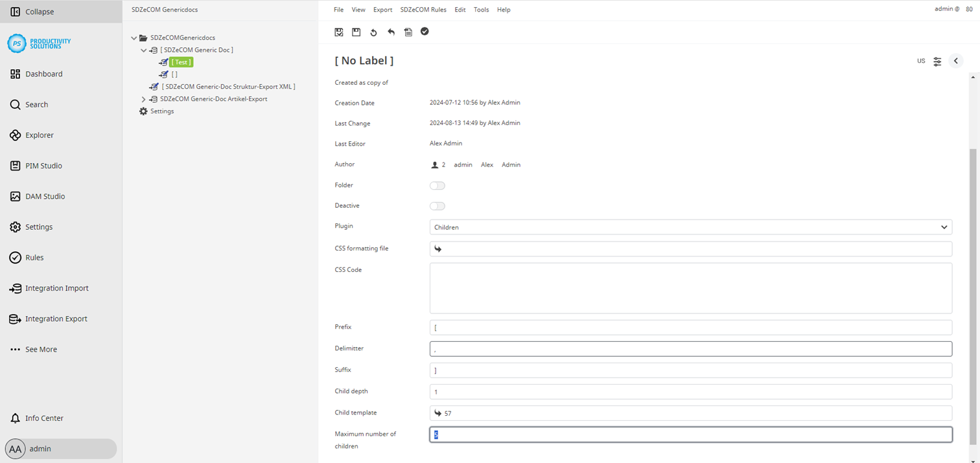Select the save with validation toolbar icon
The height and width of the screenshot is (463, 980).
click(339, 32)
